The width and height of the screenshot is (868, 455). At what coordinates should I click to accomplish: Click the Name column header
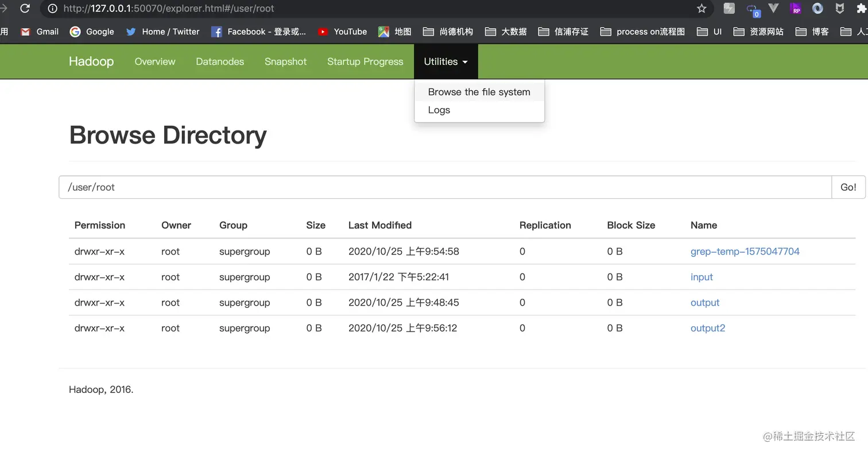(704, 225)
